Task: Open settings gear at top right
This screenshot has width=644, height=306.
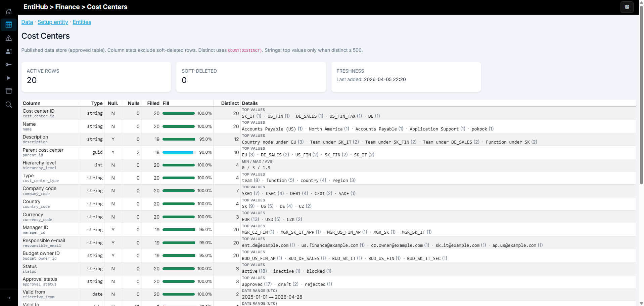Action: (x=627, y=7)
